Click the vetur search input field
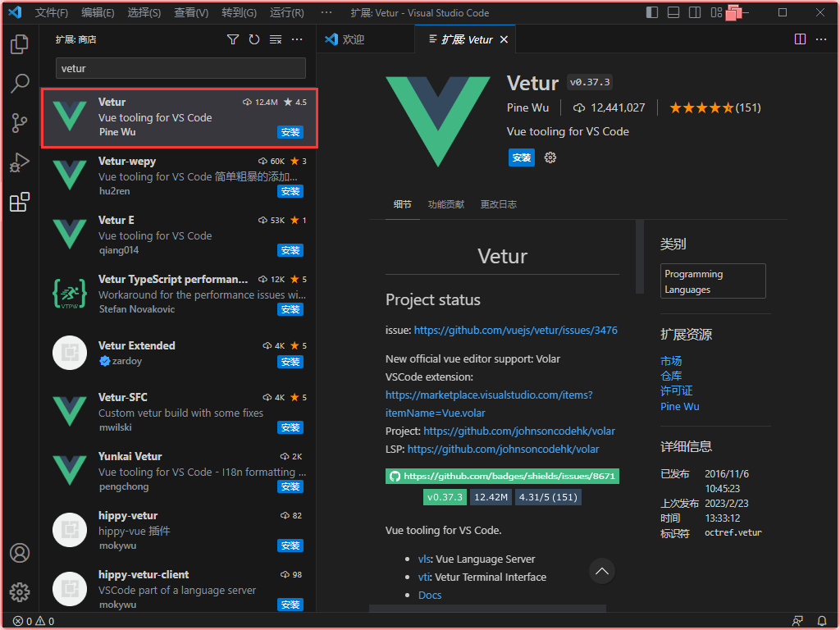The height and width of the screenshot is (630, 840). coord(180,69)
